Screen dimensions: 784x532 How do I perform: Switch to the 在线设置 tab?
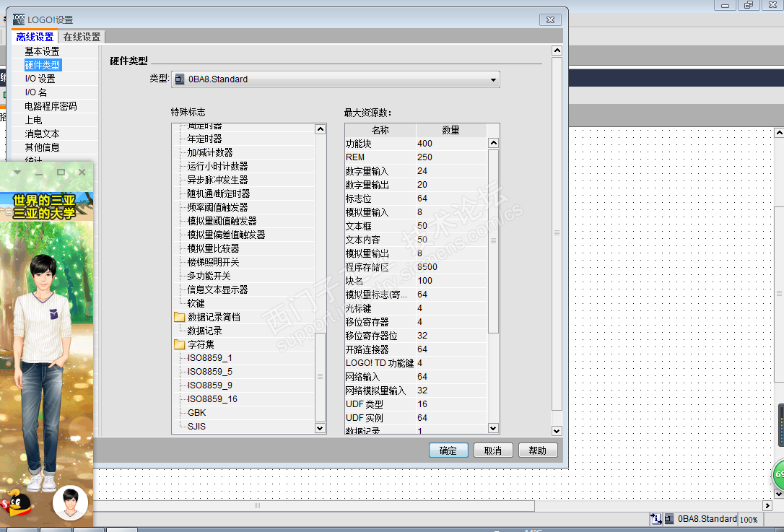coord(82,37)
